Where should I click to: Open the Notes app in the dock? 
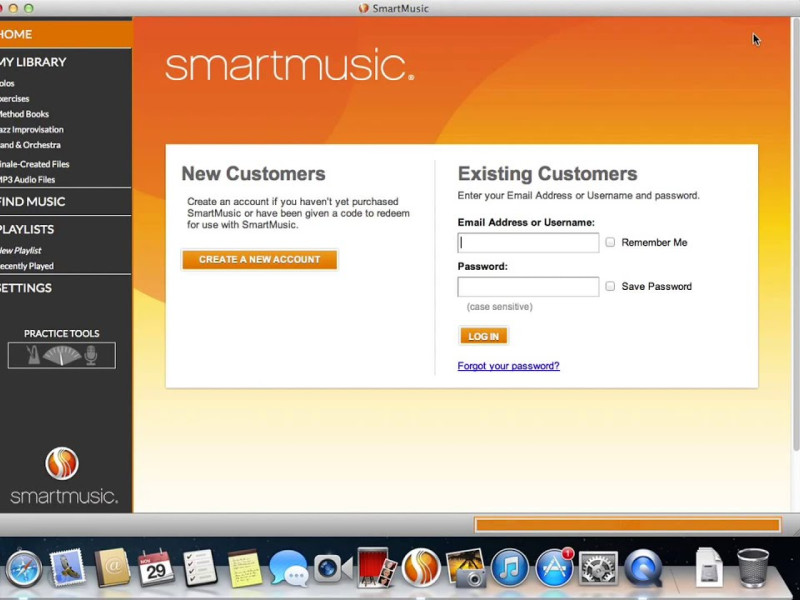[244, 568]
